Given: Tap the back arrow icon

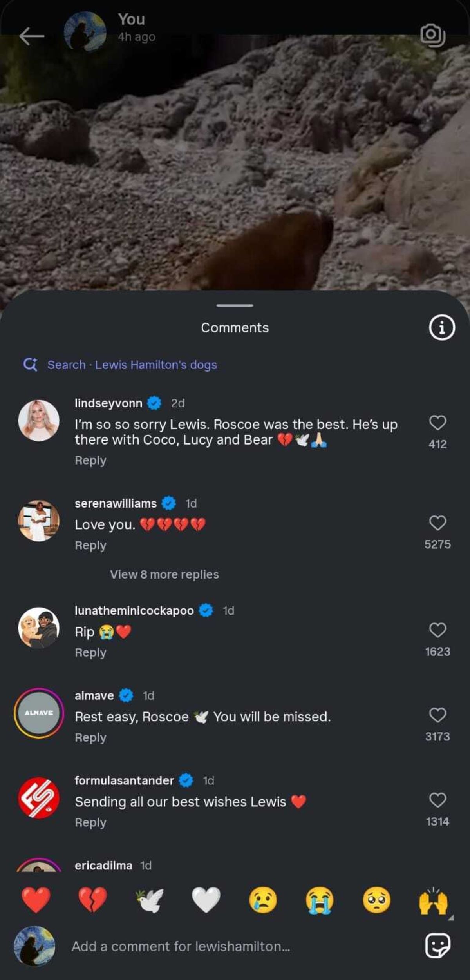Looking at the screenshot, I should pyautogui.click(x=32, y=36).
